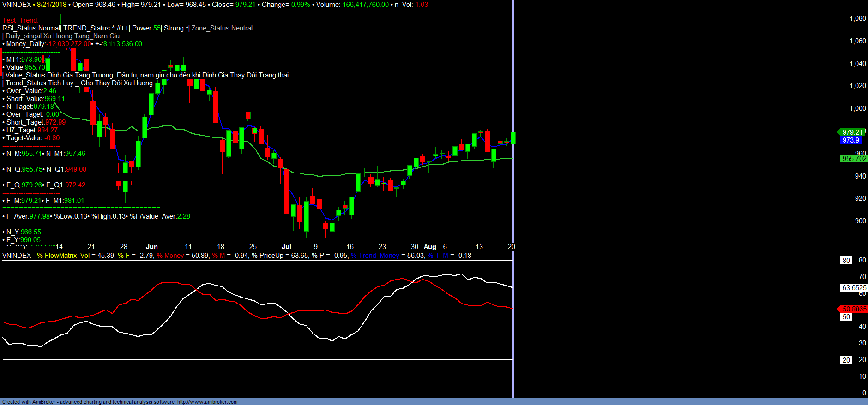Screen dimensions: 868x405
Task: Click the 900 price axis tick
Action: 860,221
